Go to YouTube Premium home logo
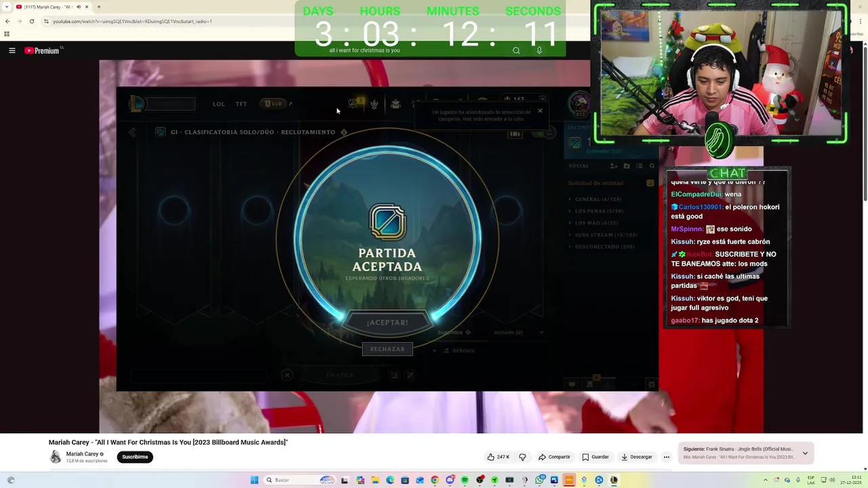Image resolution: width=868 pixels, height=488 pixels. [42, 51]
